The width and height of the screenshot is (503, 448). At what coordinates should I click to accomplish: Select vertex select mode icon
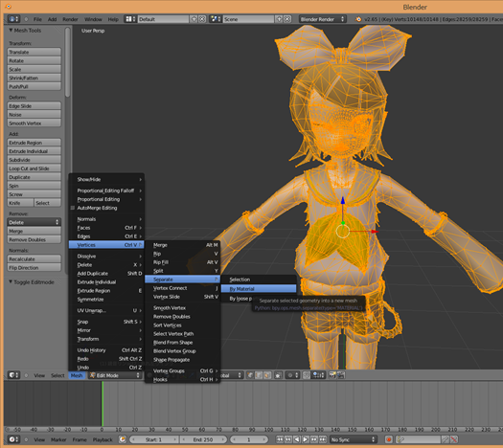250,375
